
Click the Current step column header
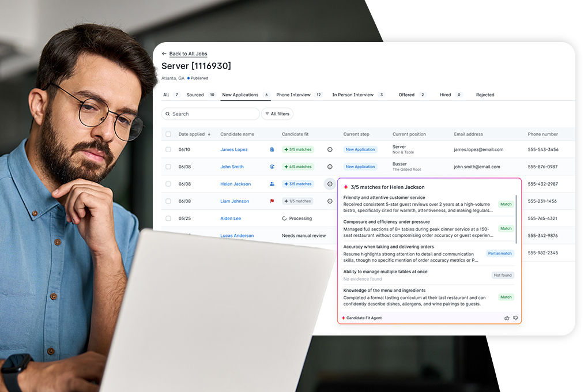(356, 134)
